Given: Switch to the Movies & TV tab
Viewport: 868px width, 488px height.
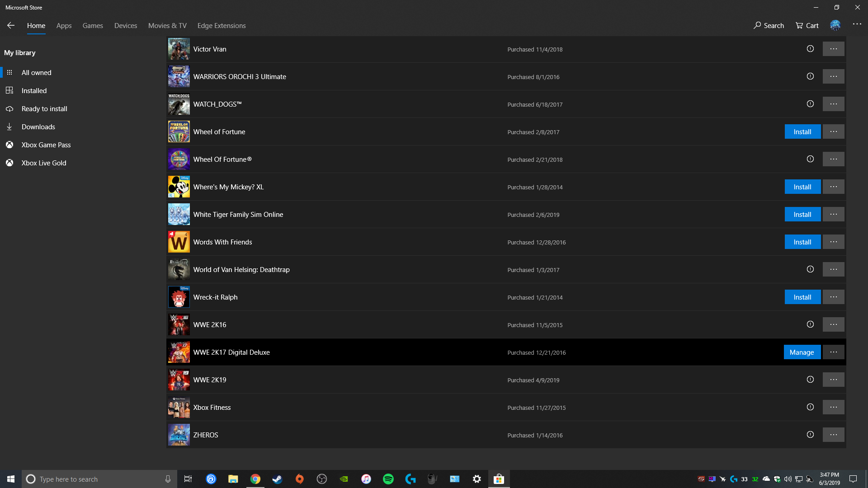Looking at the screenshot, I should pos(167,25).
